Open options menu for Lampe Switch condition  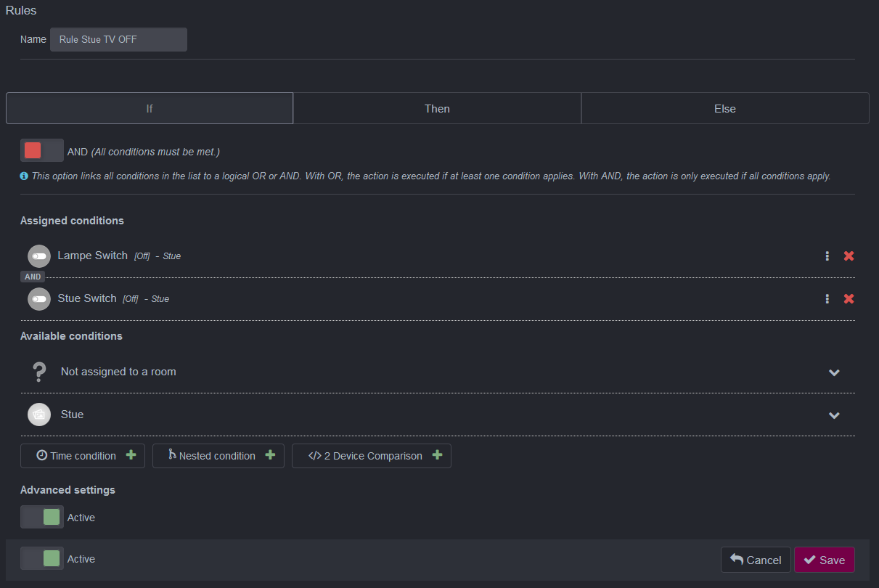point(827,256)
